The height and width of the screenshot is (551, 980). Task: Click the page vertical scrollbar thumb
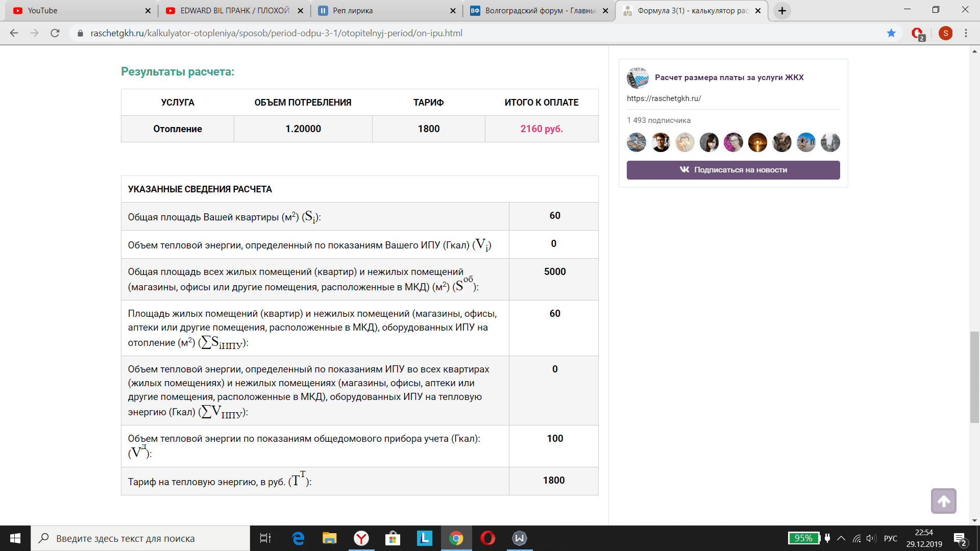click(x=974, y=378)
